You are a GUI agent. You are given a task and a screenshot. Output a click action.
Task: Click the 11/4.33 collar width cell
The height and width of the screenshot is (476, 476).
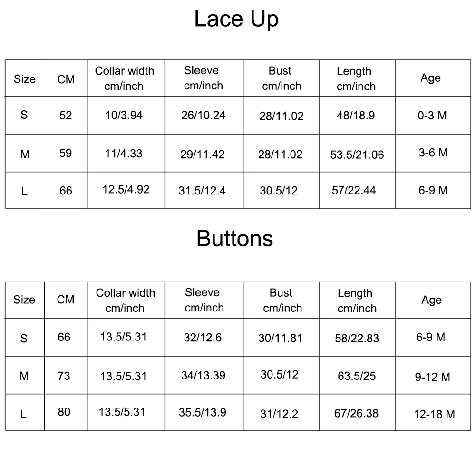coord(124,154)
